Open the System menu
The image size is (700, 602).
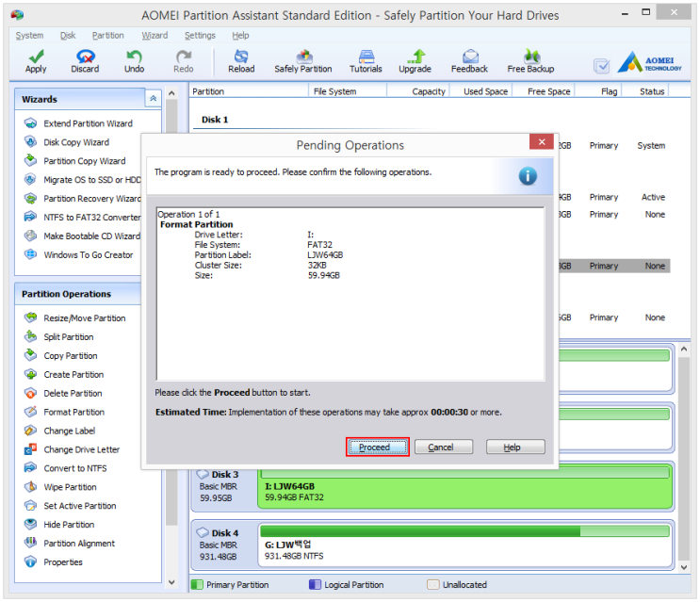(x=29, y=35)
